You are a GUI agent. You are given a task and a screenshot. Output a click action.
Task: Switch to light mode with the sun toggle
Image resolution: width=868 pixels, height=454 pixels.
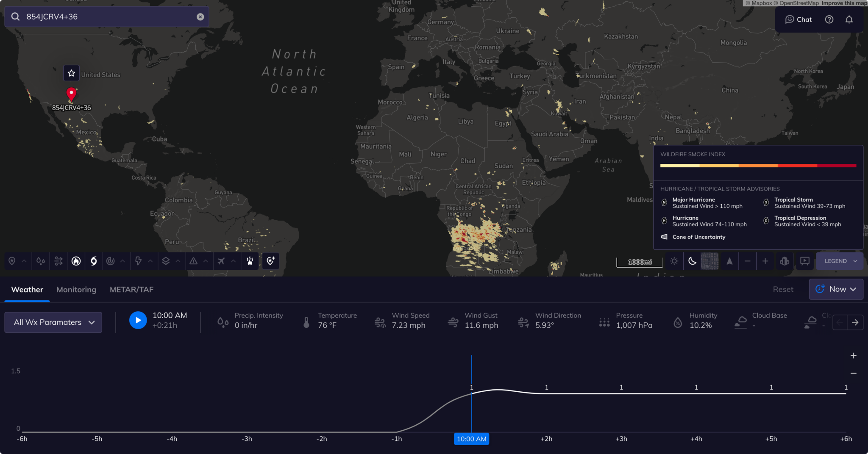click(674, 261)
